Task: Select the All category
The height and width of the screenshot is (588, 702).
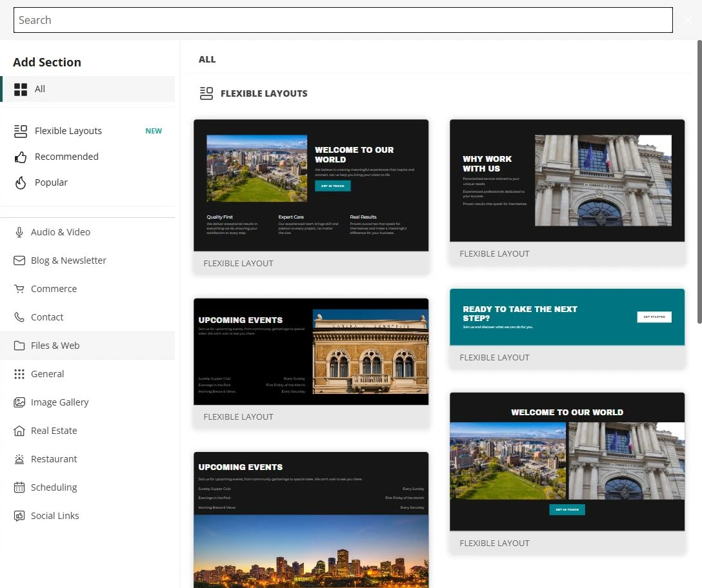Action: click(x=88, y=89)
